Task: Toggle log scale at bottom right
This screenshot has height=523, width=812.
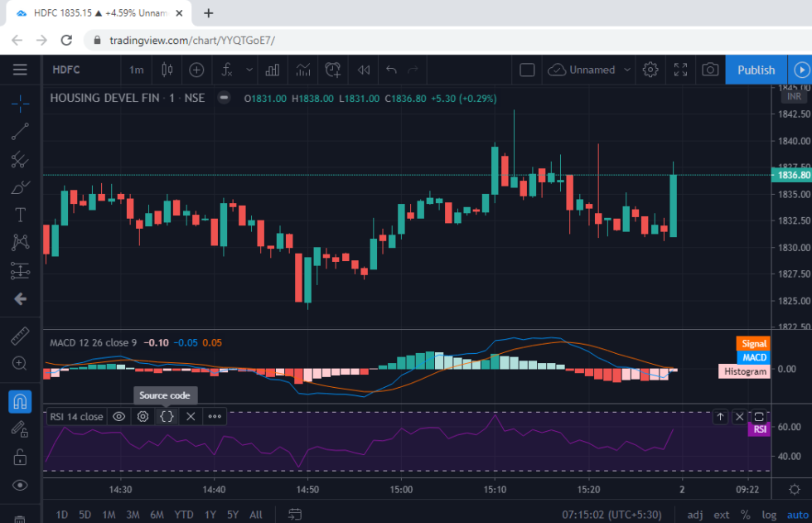Action: click(770, 515)
